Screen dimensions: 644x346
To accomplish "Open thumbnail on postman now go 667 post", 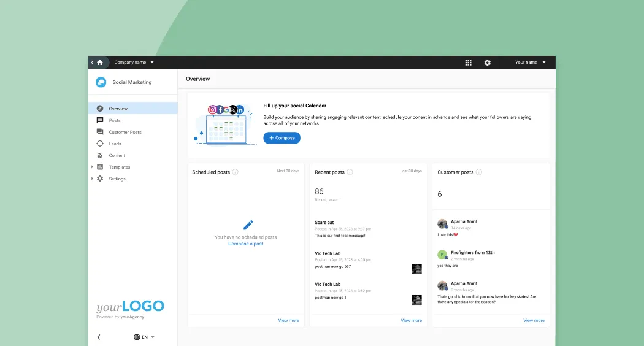I will pos(416,269).
